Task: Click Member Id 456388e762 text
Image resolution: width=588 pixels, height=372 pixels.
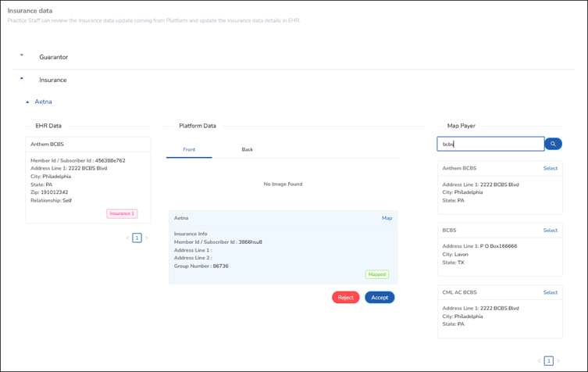Action: tap(78, 161)
